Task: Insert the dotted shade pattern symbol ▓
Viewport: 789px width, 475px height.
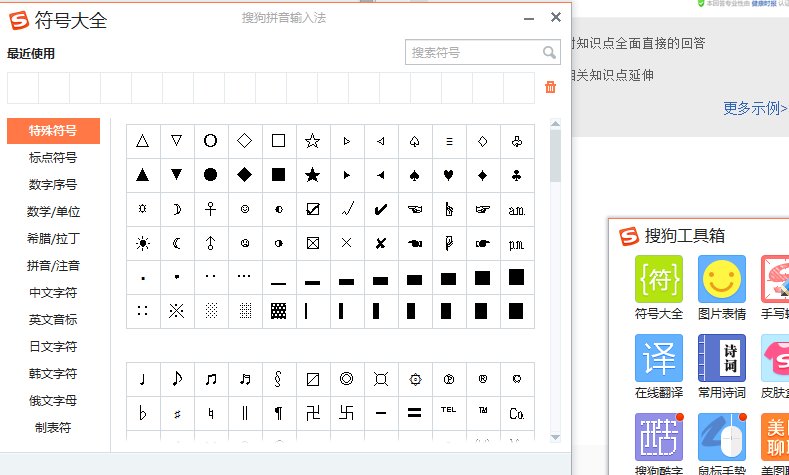Action: click(278, 311)
